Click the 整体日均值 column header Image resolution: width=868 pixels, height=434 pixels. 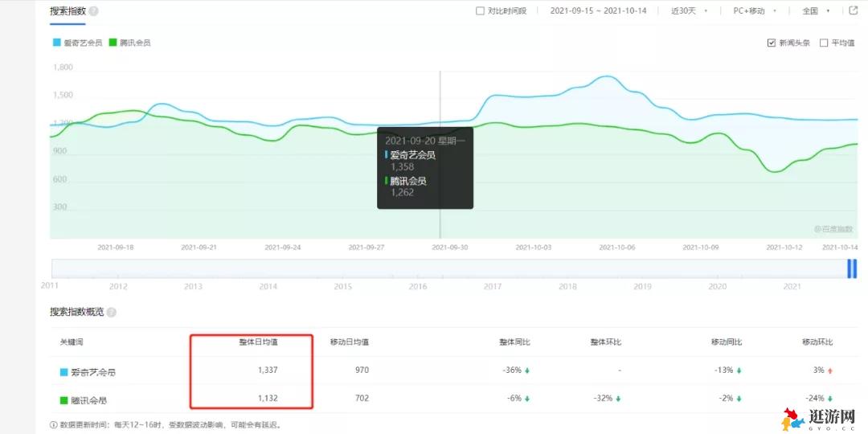[258, 342]
